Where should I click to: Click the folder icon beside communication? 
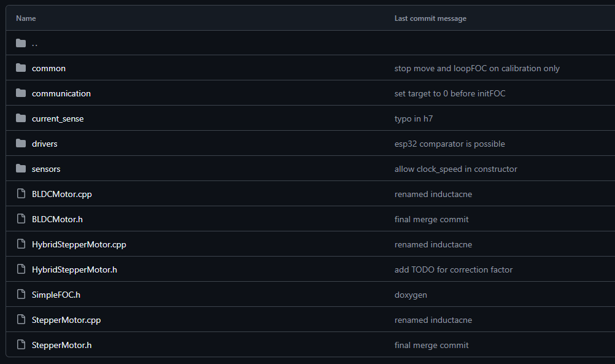point(21,93)
